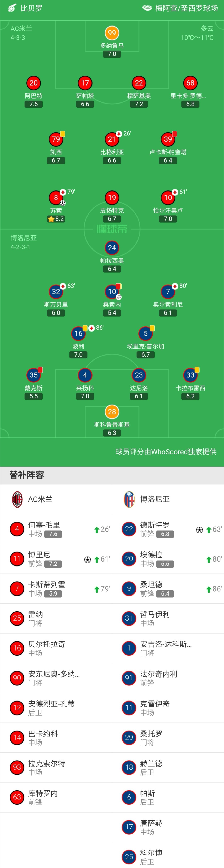This screenshot has height=868, width=224.
Task: Tap the stadium icon beside 梅阿查/圣西罗球场
Action: click(147, 8)
